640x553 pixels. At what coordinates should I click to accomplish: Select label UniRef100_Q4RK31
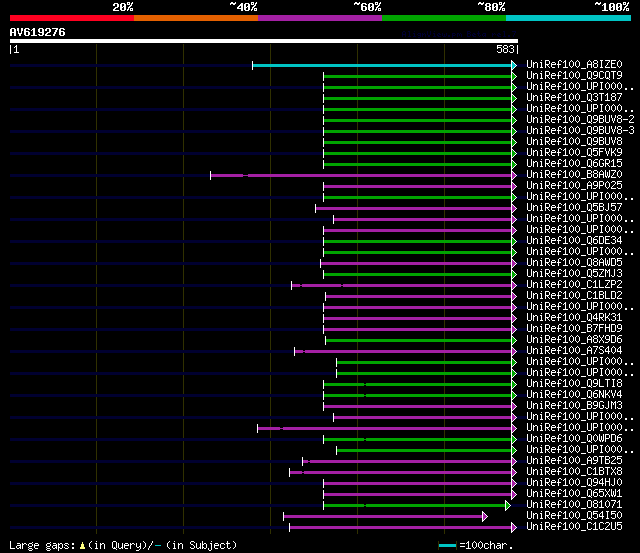574,318
